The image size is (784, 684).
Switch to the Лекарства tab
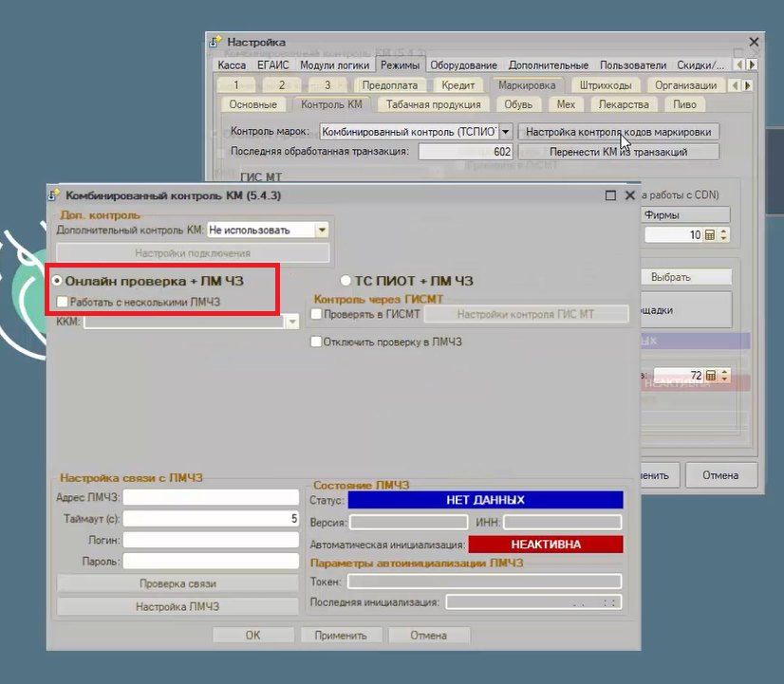pos(624,104)
